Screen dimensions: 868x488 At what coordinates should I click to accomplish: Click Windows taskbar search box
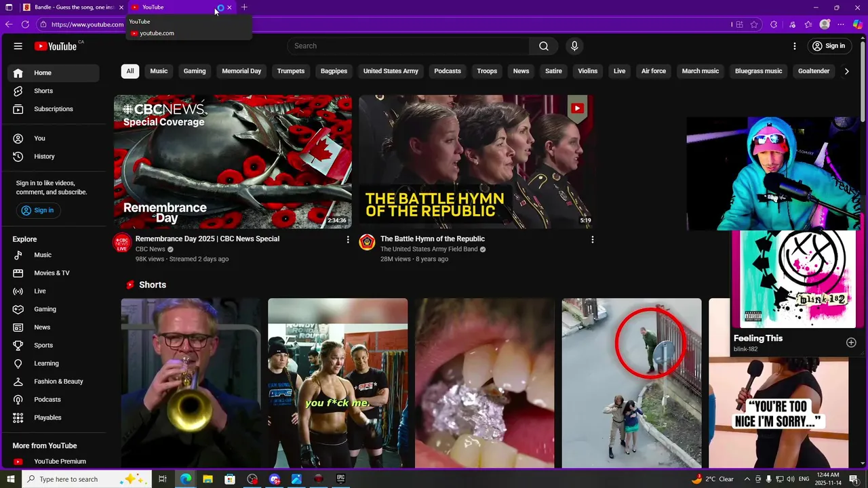click(x=87, y=479)
